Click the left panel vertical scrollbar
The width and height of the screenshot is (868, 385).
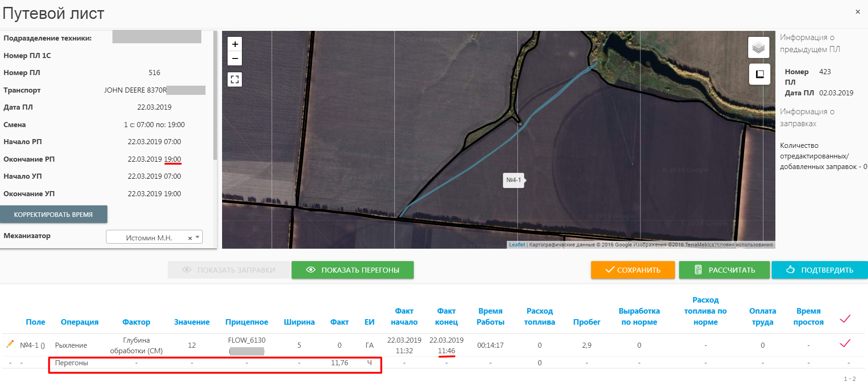click(215, 95)
